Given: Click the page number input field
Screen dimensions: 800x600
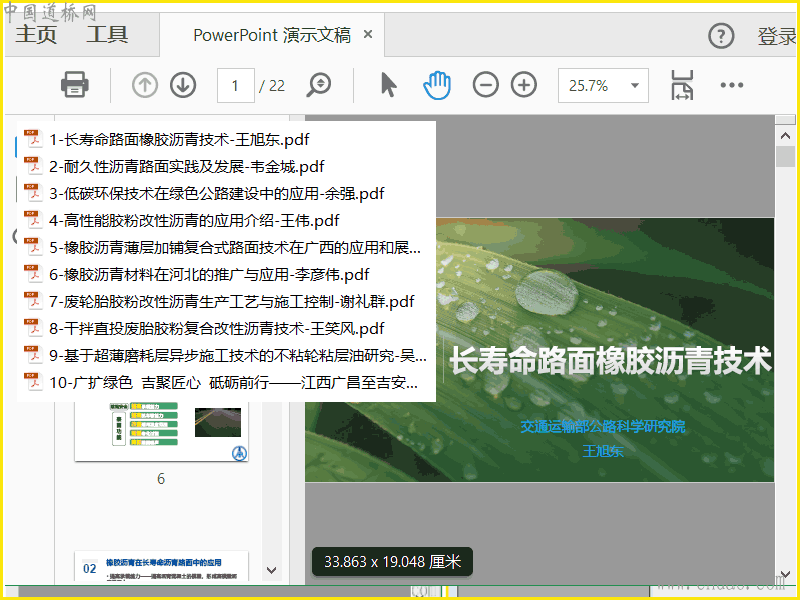Looking at the screenshot, I should pos(236,86).
